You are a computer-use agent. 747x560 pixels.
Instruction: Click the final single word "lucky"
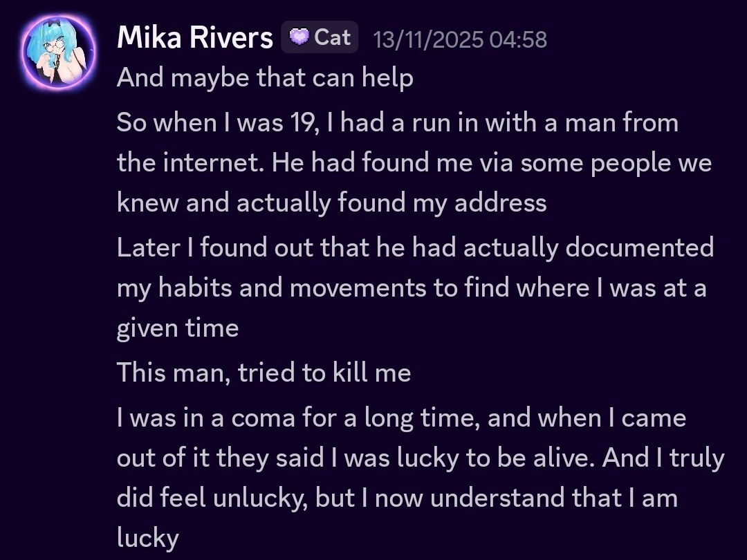(x=148, y=538)
